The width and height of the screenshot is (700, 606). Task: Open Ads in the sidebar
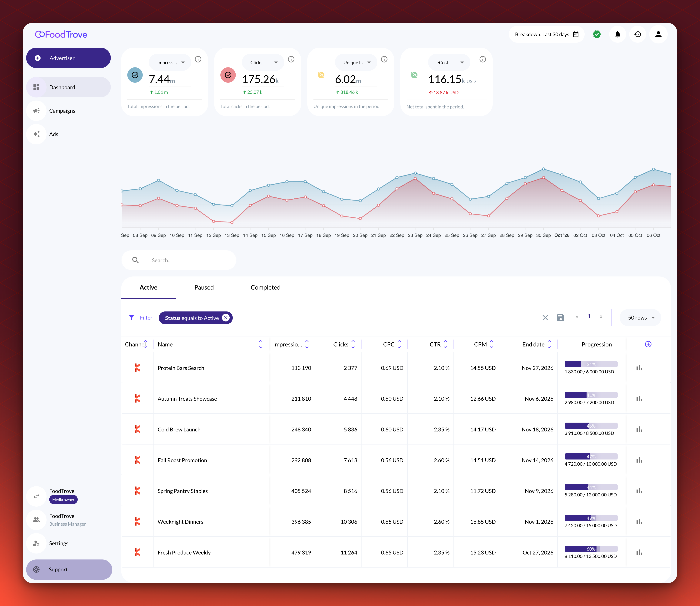[68, 134]
